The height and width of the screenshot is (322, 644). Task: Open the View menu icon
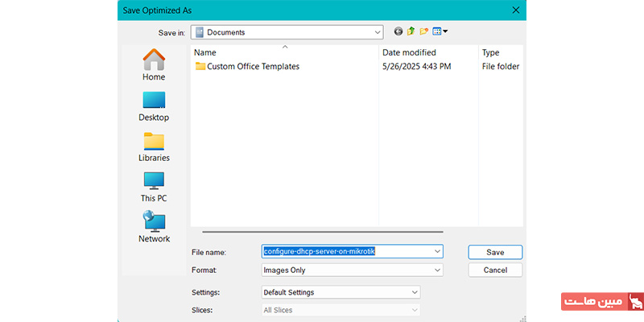pos(440,31)
